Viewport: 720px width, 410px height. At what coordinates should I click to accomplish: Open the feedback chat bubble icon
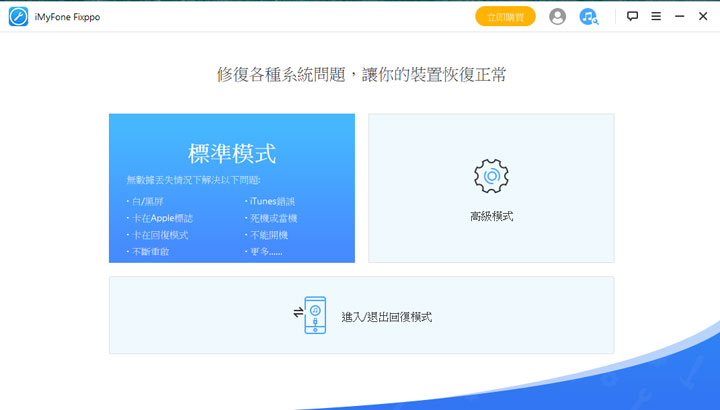tap(632, 17)
